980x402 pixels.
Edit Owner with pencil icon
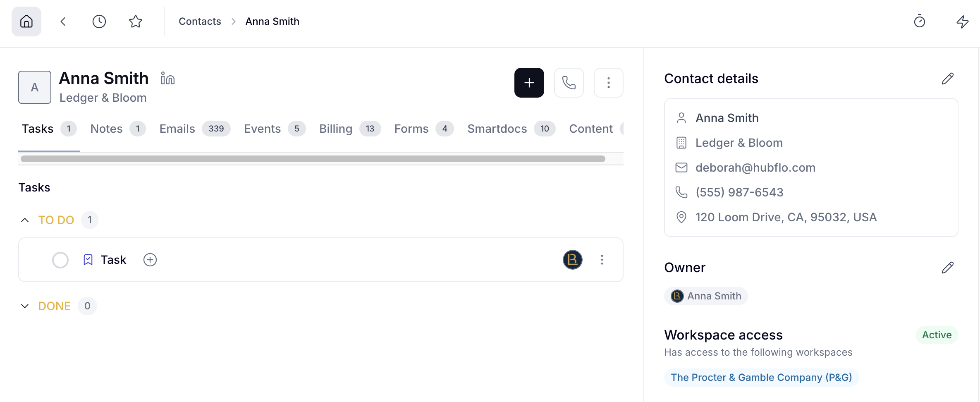pos(948,268)
